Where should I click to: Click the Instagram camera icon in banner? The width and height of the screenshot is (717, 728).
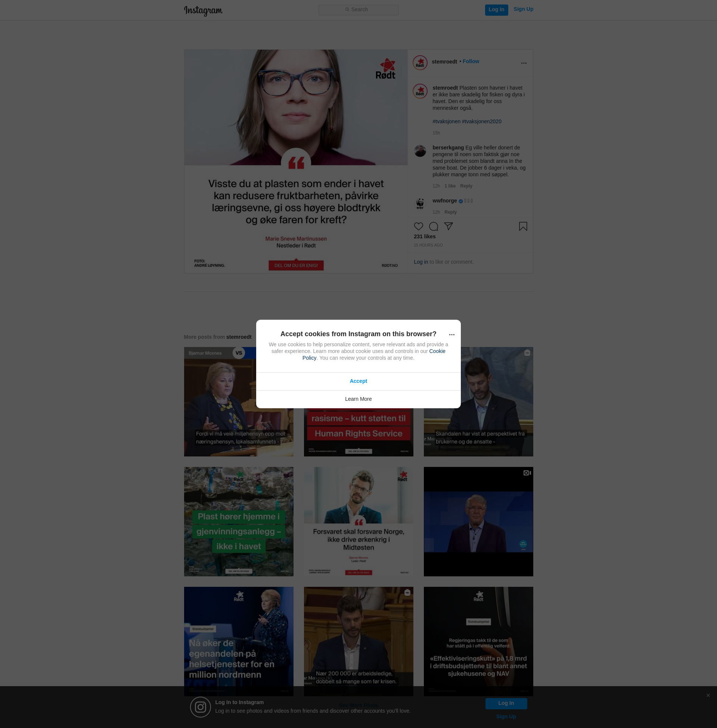200,707
